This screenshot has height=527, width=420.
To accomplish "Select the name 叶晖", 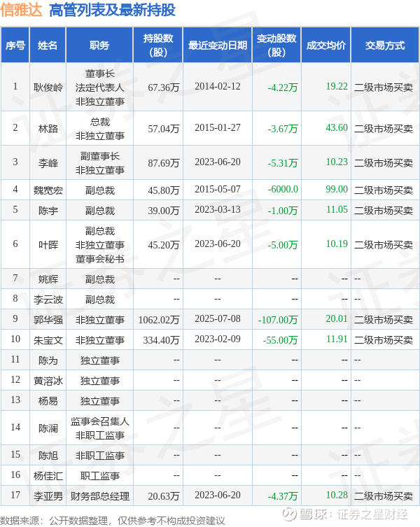I will pyautogui.click(x=48, y=245).
